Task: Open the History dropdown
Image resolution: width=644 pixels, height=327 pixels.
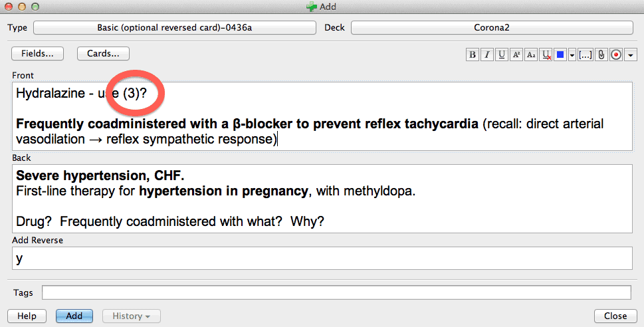Action: (x=131, y=316)
